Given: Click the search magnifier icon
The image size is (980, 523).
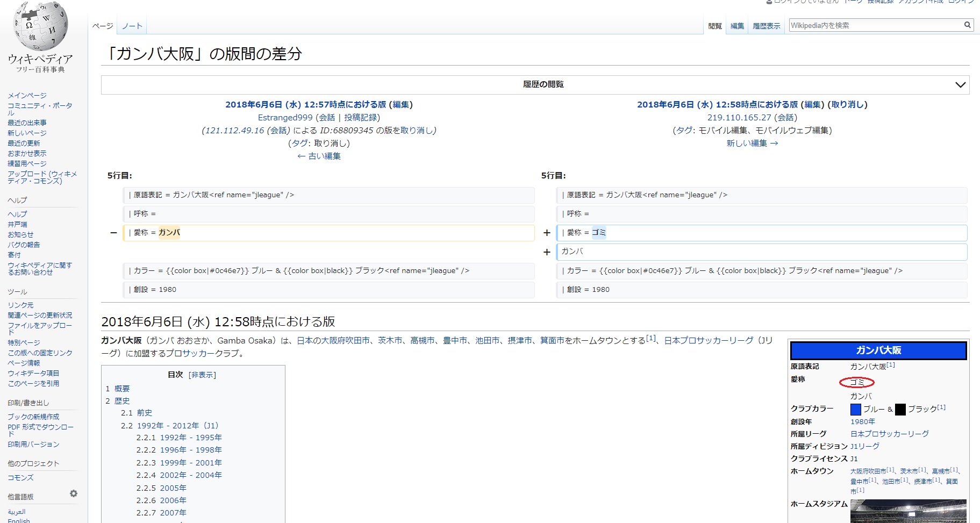Looking at the screenshot, I should (x=967, y=25).
